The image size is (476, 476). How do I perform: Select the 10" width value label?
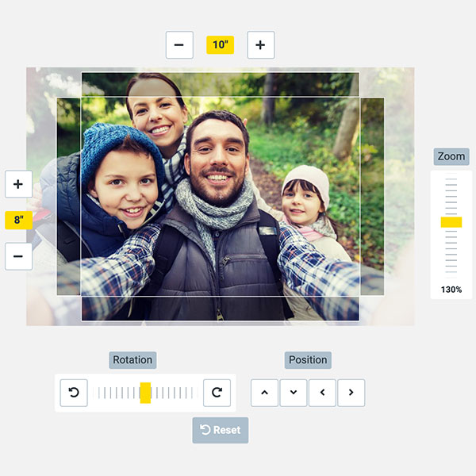point(220,45)
